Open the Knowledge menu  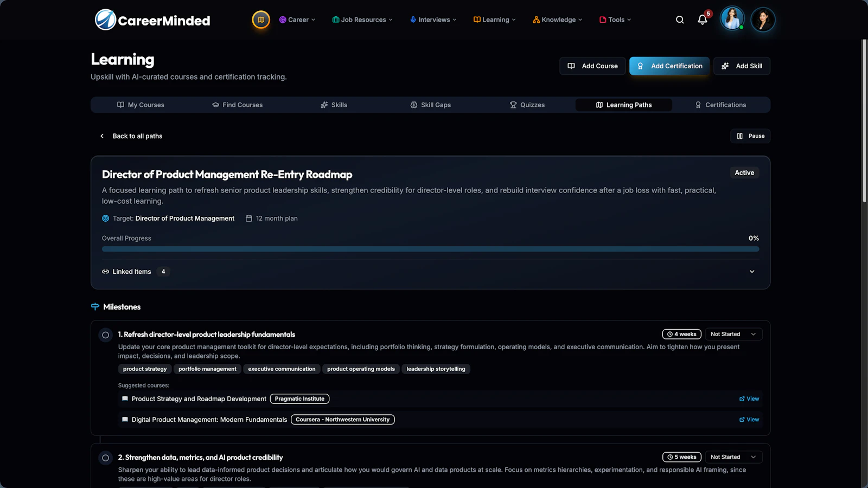click(558, 20)
